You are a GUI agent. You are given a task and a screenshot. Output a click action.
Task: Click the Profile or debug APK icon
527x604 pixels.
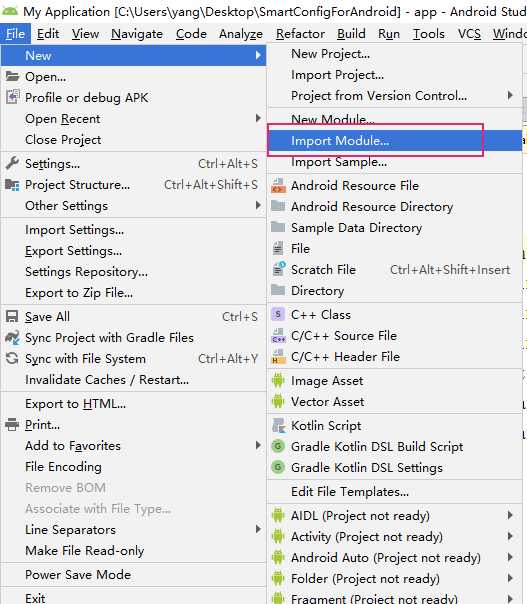coord(12,97)
